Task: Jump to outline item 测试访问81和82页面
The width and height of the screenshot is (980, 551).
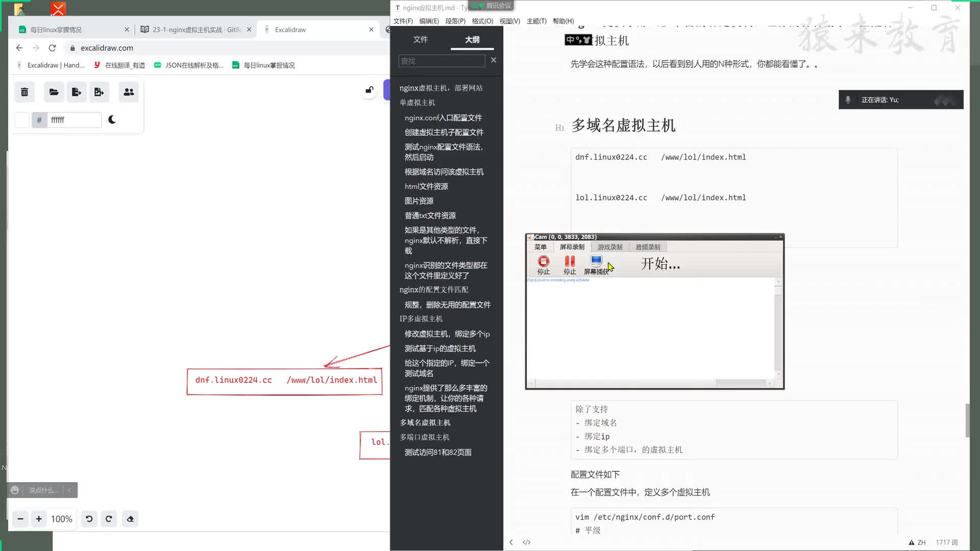Action: click(x=438, y=453)
